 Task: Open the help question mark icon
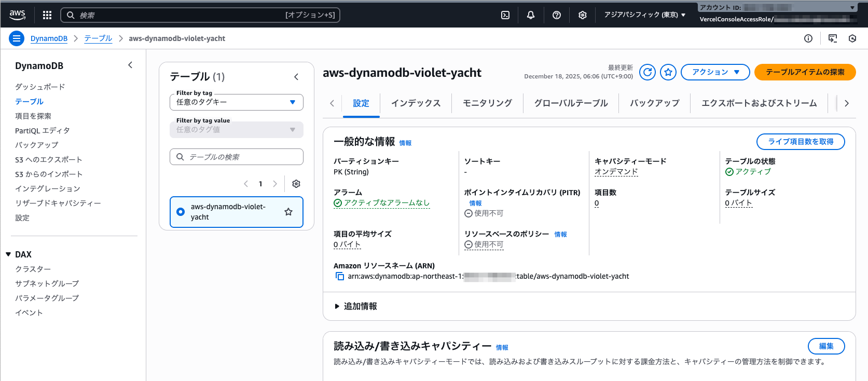556,15
